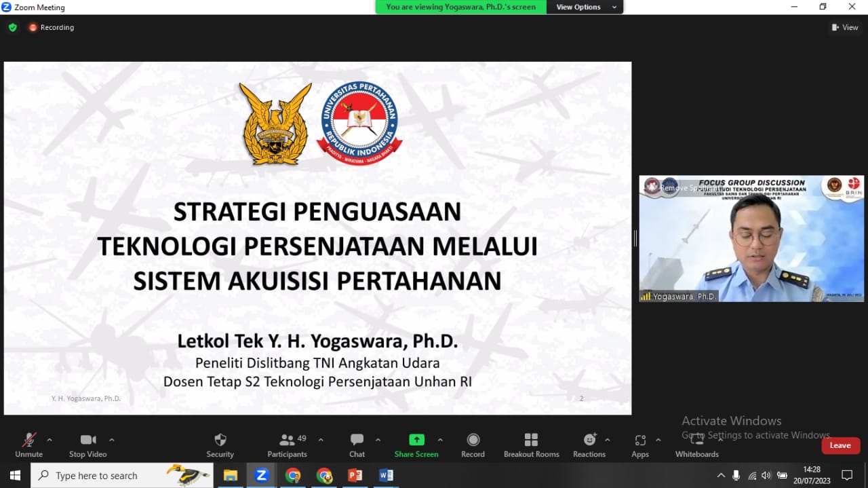Open the Windows Start menu

pos(15,475)
